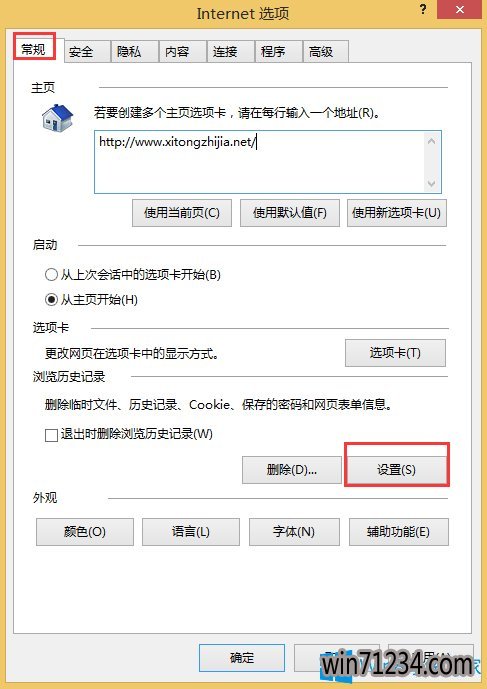Screen dimensions: 487x689
Task: Confirm with the 确定 button
Action: pos(242,658)
